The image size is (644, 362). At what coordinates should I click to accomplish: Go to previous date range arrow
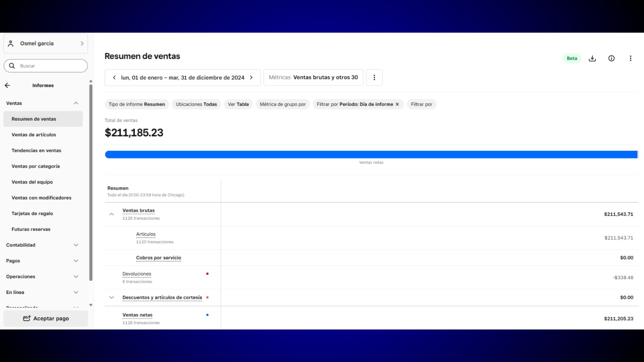pos(114,78)
